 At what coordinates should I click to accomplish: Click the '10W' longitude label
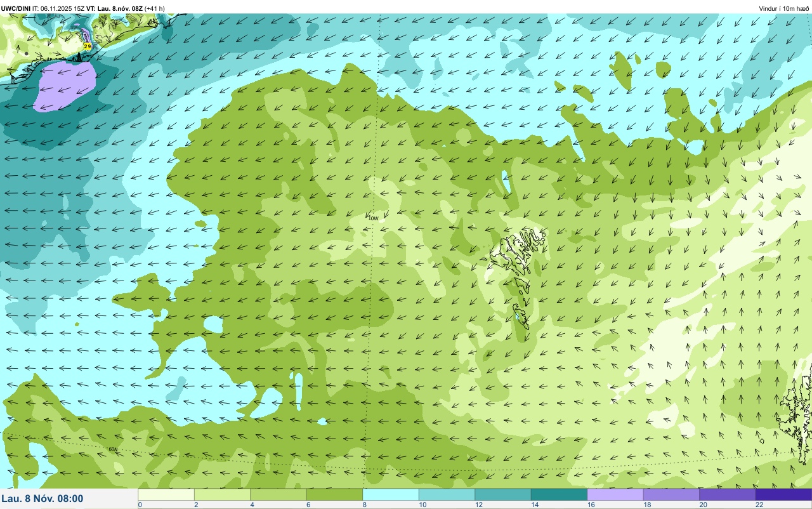tap(373, 218)
